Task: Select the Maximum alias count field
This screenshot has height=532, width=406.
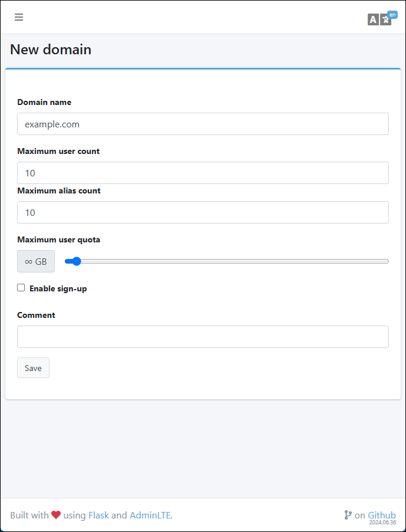Action: [x=203, y=212]
